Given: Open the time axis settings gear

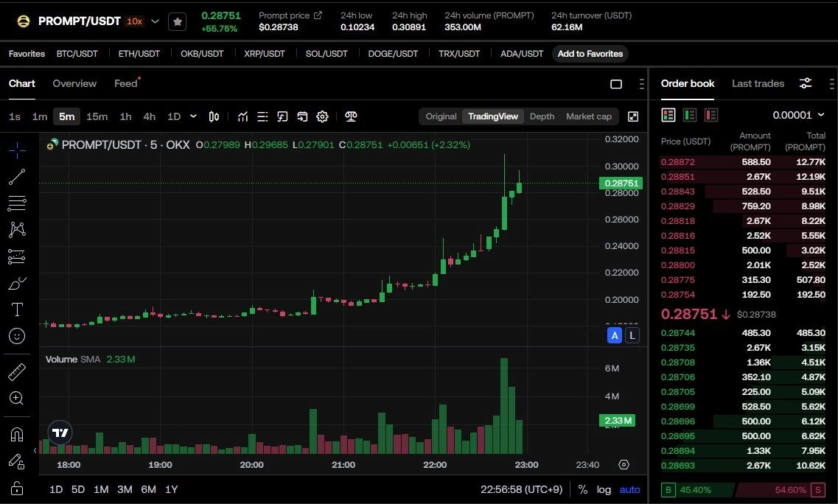Looking at the screenshot, I should pyautogui.click(x=624, y=465).
